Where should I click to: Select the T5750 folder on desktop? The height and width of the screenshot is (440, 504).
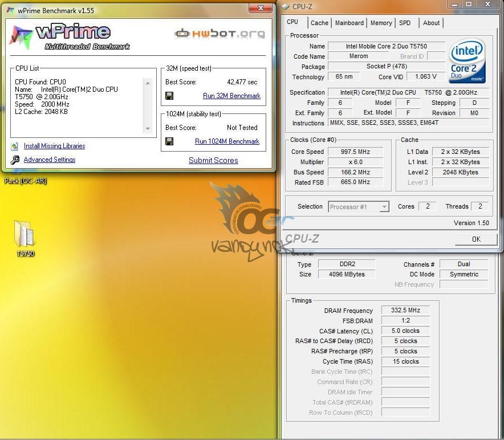[x=25, y=238]
